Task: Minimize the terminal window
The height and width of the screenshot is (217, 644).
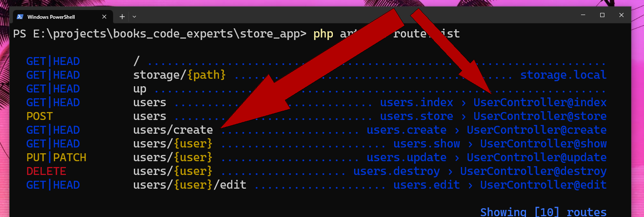Action: click(583, 15)
